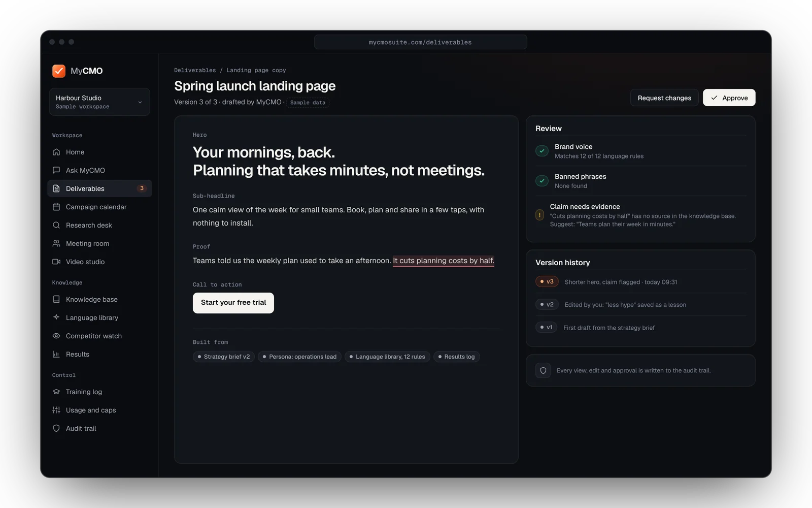Click the MyCMO orange checkmark logo
This screenshot has width=812, height=508.
coord(59,71)
